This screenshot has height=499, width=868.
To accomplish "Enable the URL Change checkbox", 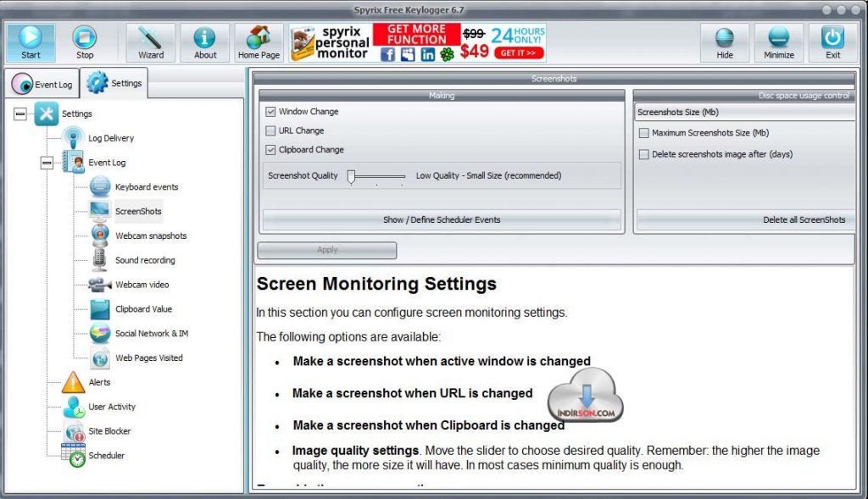I will [x=270, y=130].
